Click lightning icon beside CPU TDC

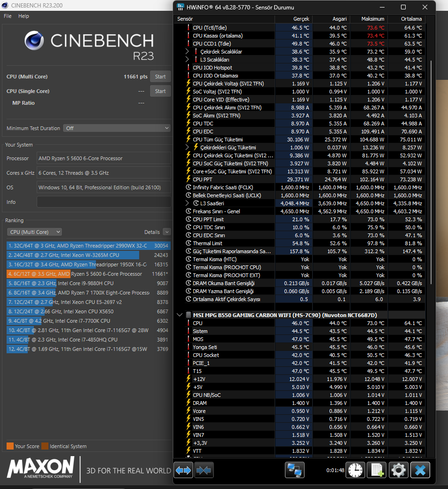[x=188, y=123]
